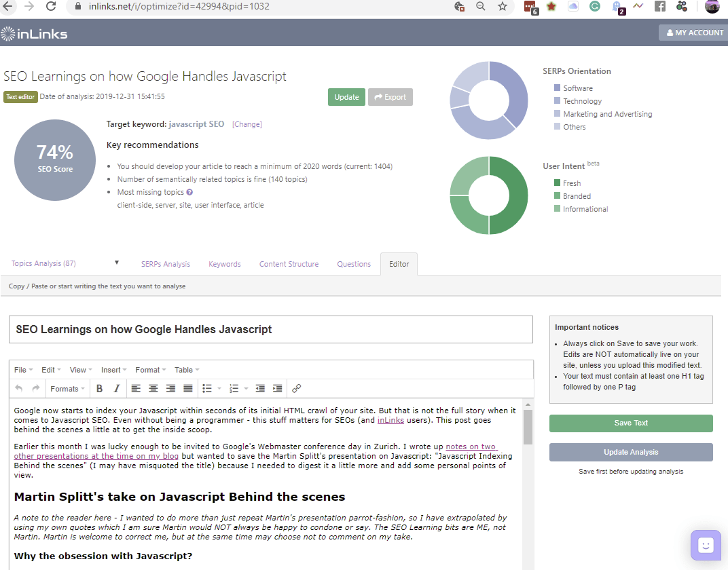Viewport: 728px width, 570px height.
Task: Open the help icon beside Most missing topics
Action: [189, 192]
